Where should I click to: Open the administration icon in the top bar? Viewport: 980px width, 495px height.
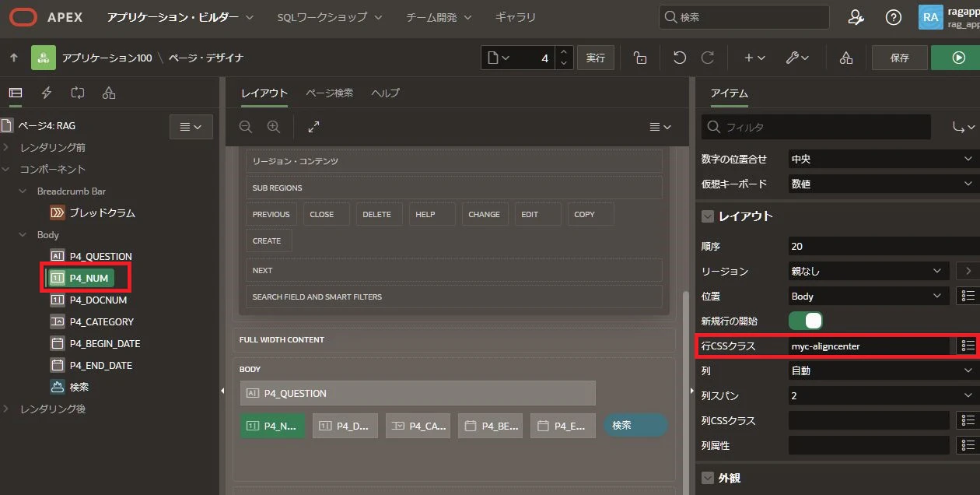tap(856, 17)
